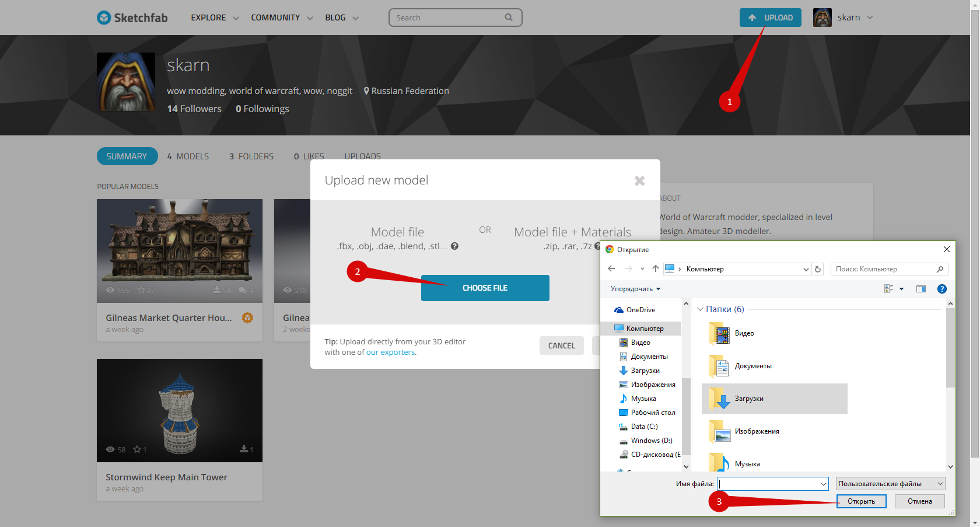Open the Упорядочить dropdown

(635, 289)
